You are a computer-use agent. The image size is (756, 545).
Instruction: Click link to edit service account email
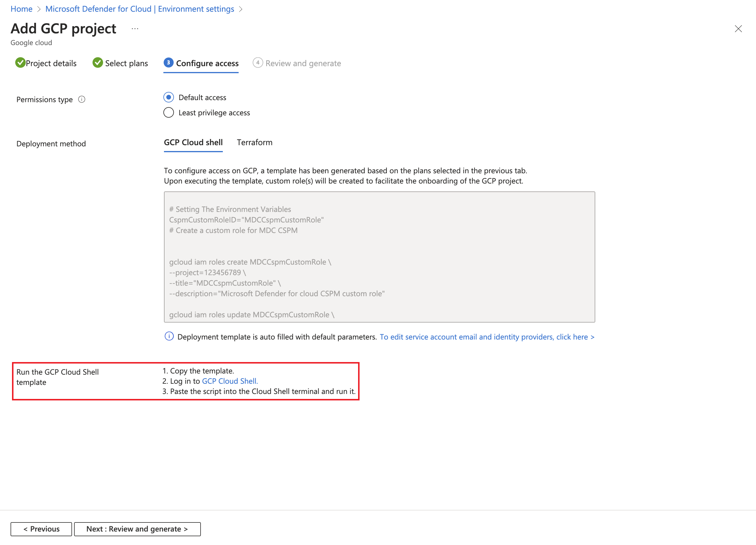click(487, 337)
